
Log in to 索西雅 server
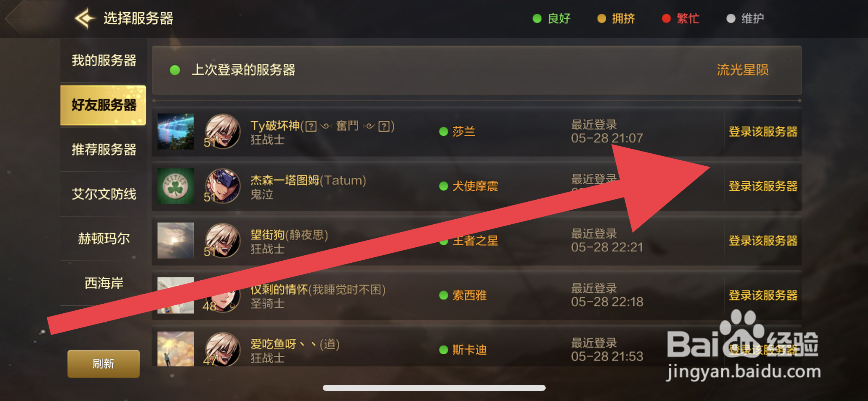pos(763,295)
